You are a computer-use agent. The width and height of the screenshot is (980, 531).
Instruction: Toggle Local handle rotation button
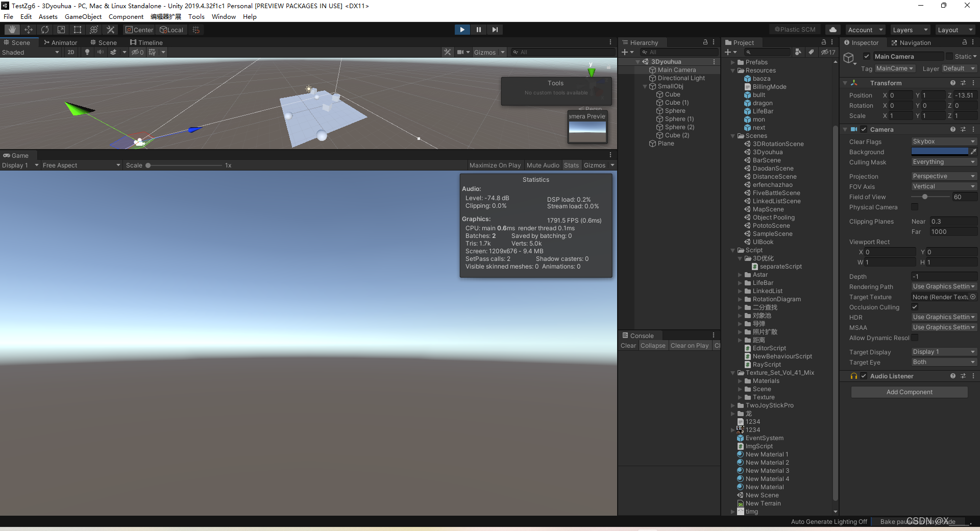[171, 30]
